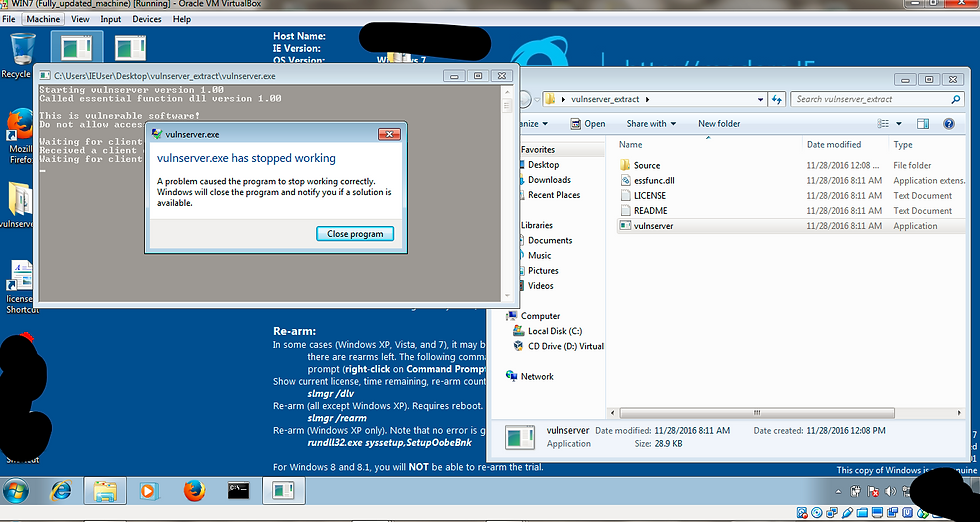Click arrow after vulnserver_extract in breadcrumb
The height and width of the screenshot is (522, 980).
coord(647,99)
